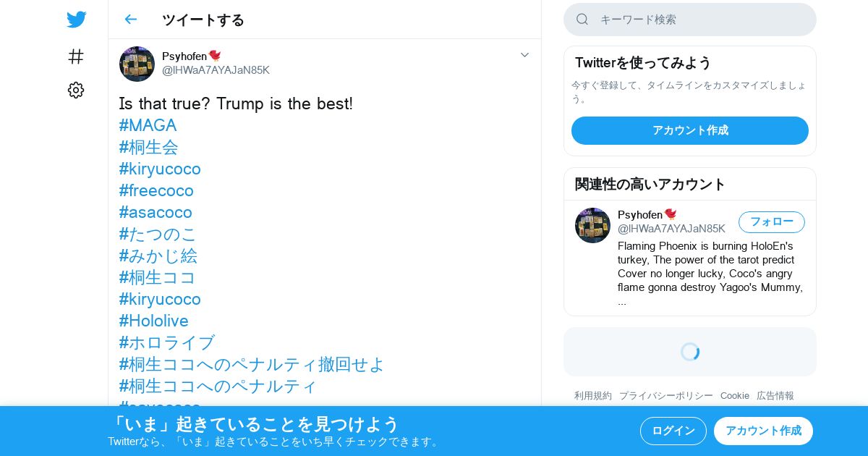Open the #Hololive hashtag link
The image size is (868, 456).
[x=154, y=321]
